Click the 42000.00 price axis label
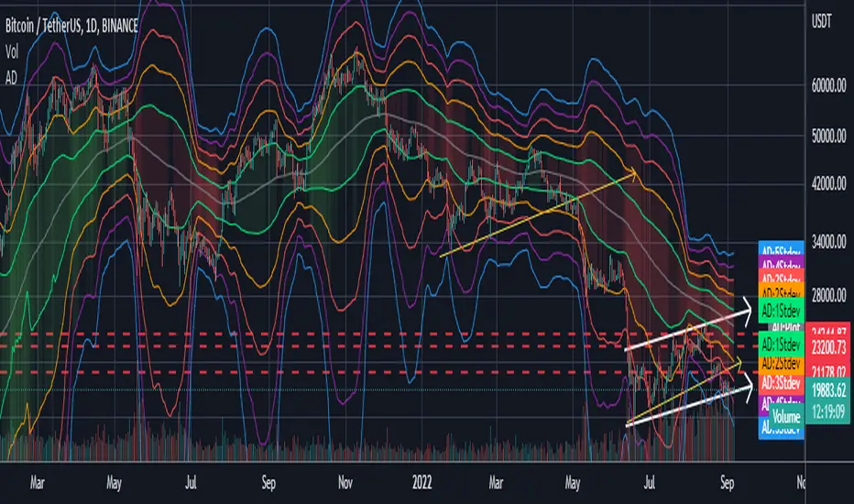 click(828, 183)
